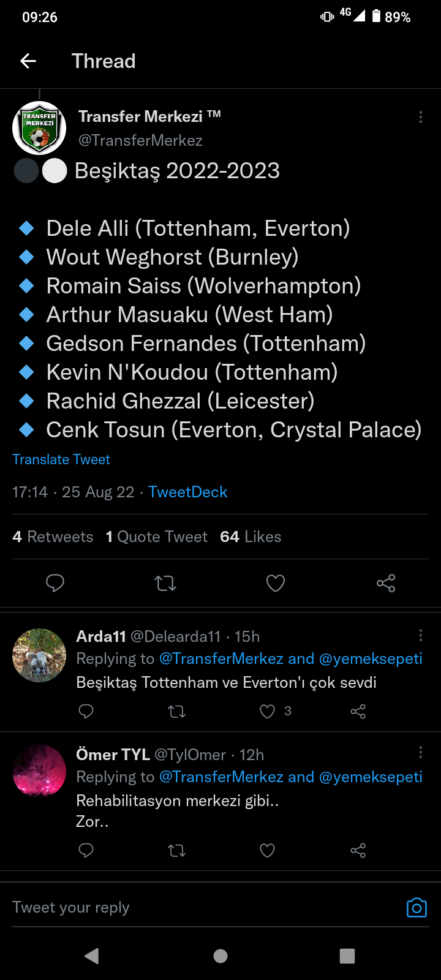Click Translate Tweet link
This screenshot has height=980, width=441.
pyautogui.click(x=61, y=459)
